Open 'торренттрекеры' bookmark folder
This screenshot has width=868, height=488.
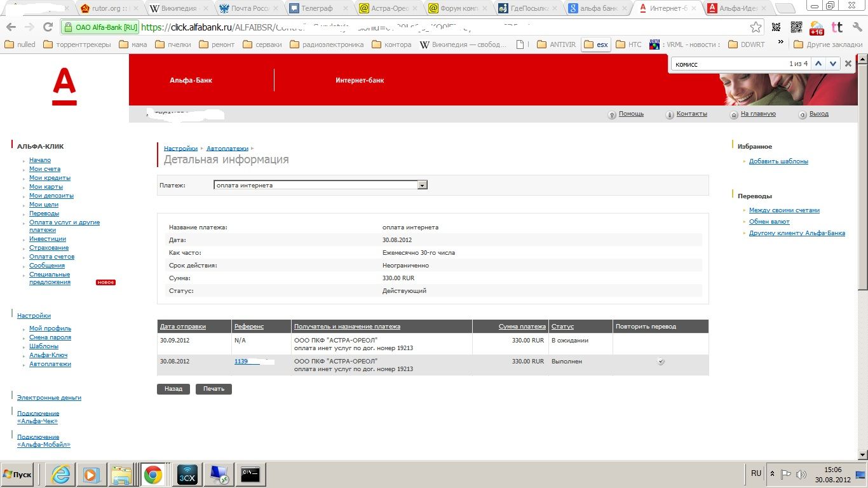click(x=77, y=44)
